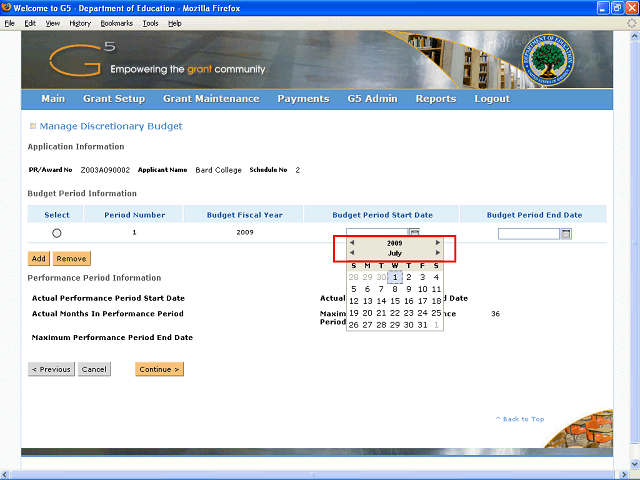The height and width of the screenshot is (480, 640).
Task: Click the Budget Period End Date field
Action: 529,234
